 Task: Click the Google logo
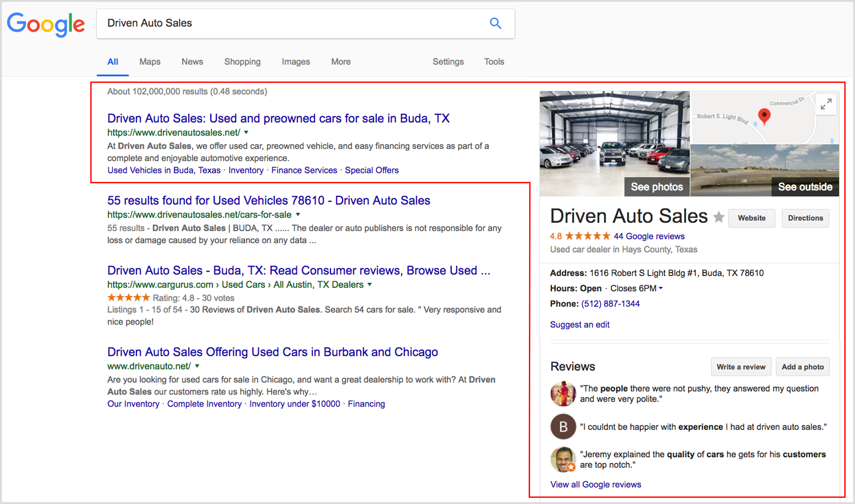(x=46, y=25)
